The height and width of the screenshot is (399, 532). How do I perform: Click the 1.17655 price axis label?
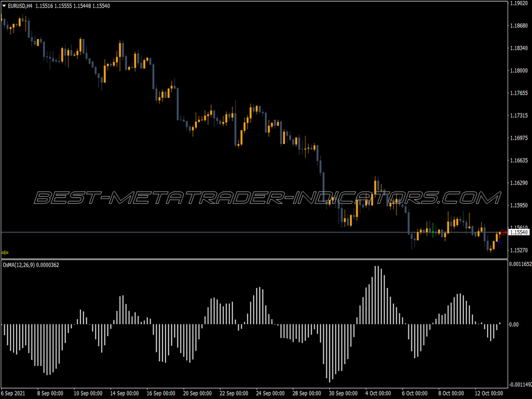(519, 93)
